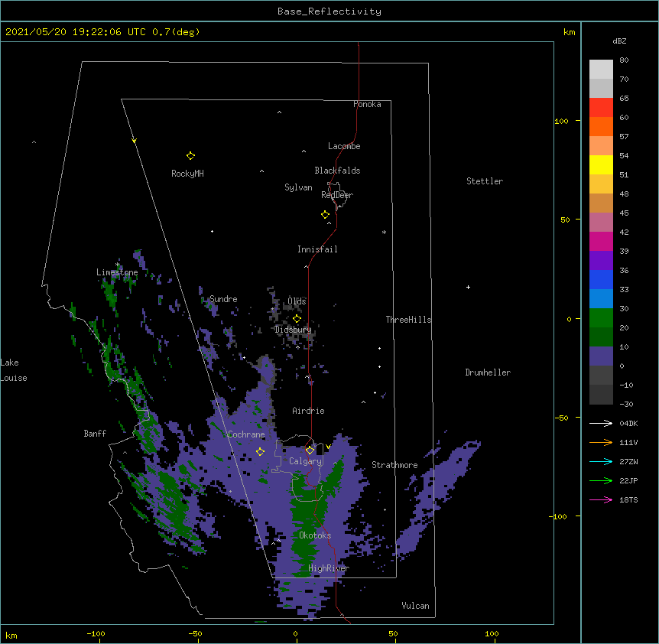This screenshot has width=659, height=644.
Task: Click the Limestone label
Action: (x=117, y=272)
